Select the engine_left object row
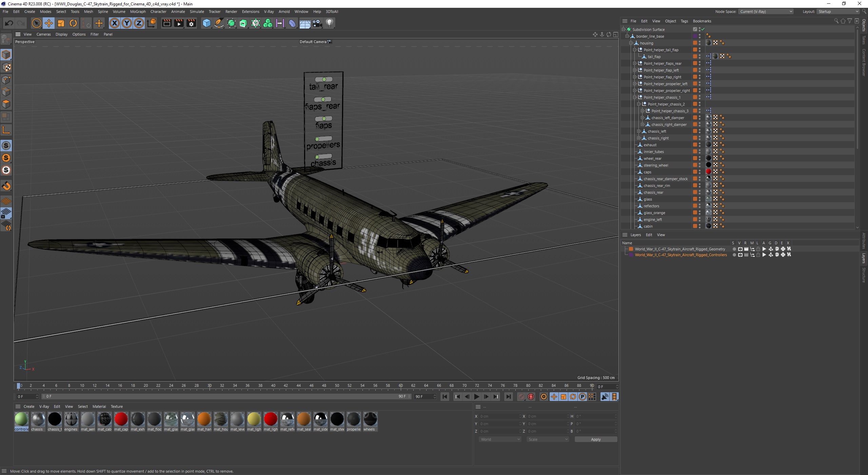 (x=653, y=220)
